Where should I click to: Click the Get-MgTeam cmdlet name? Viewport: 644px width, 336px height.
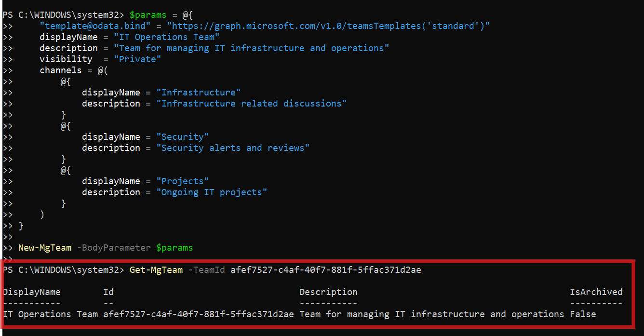pyautogui.click(x=156, y=270)
